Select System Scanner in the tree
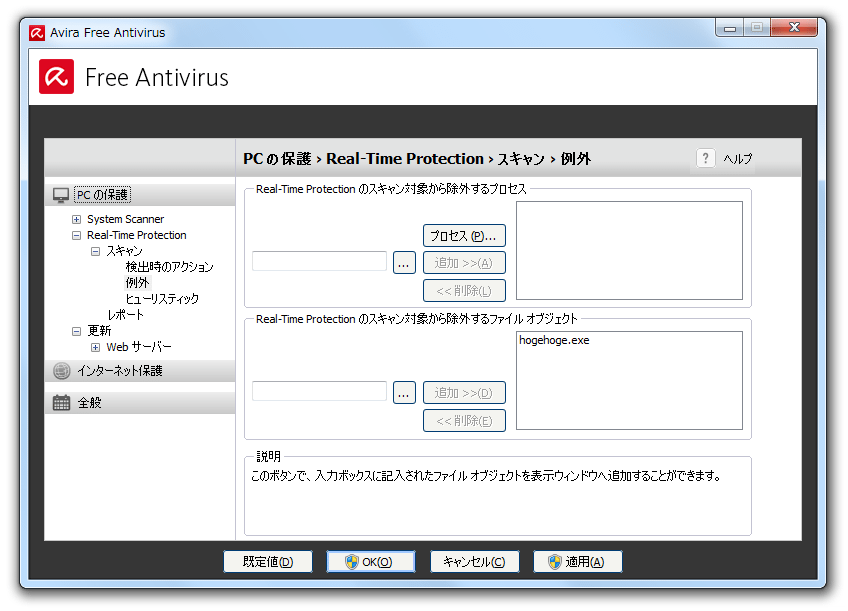The image size is (848, 611). tap(125, 219)
